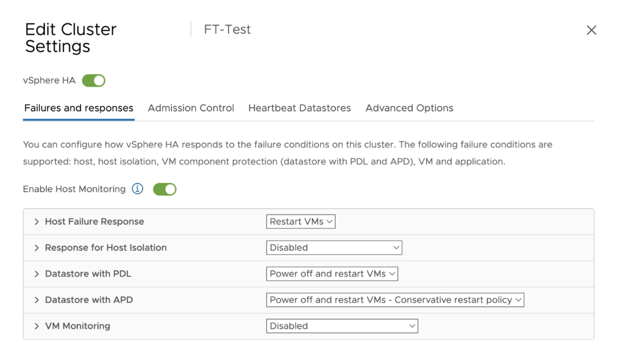This screenshot has height=364, width=617.
Task: Open the PDL Power off dropdown
Action: click(x=332, y=274)
